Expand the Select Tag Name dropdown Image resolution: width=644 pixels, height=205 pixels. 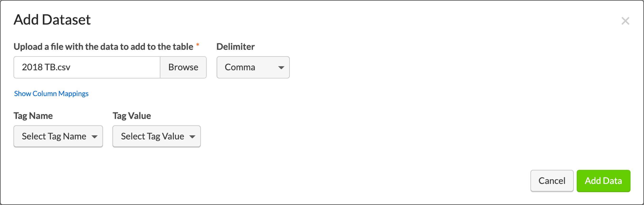(x=58, y=136)
